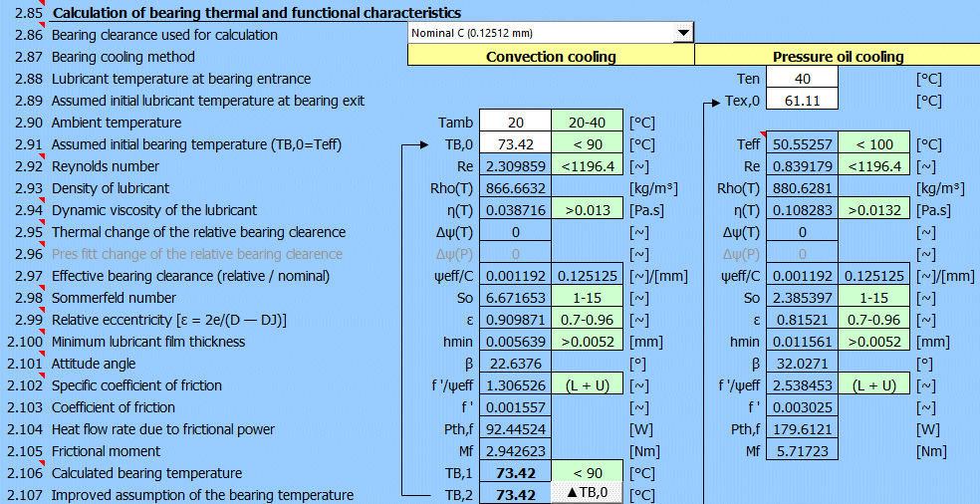Click the section 2.85 calculation heading
Image resolution: width=980 pixels, height=504 pixels.
coord(256,13)
